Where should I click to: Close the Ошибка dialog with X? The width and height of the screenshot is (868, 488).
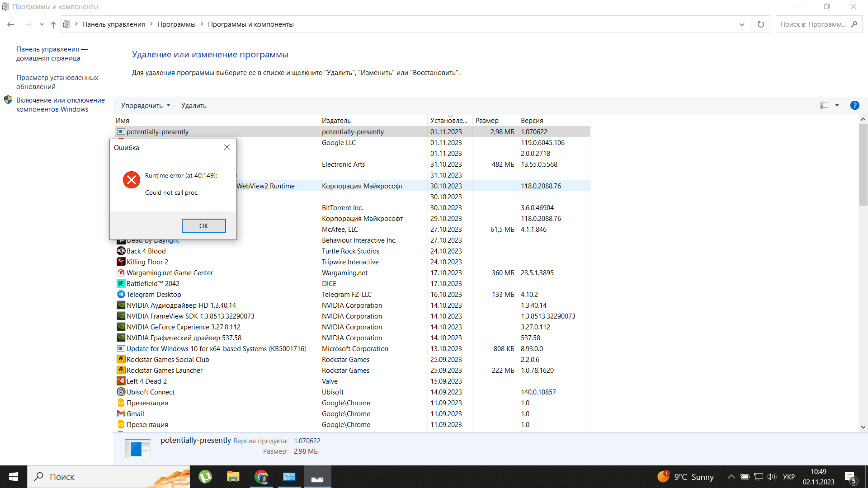pyautogui.click(x=227, y=147)
